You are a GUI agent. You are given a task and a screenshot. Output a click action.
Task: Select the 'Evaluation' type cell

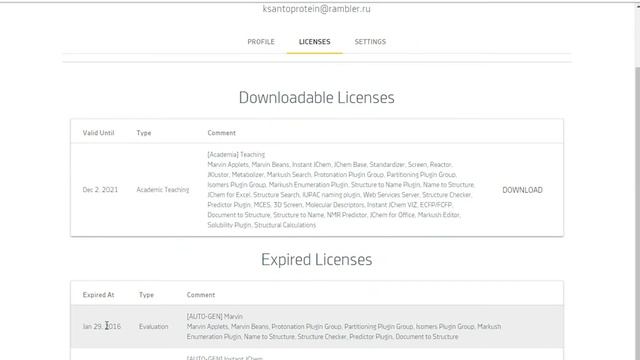pos(153,327)
